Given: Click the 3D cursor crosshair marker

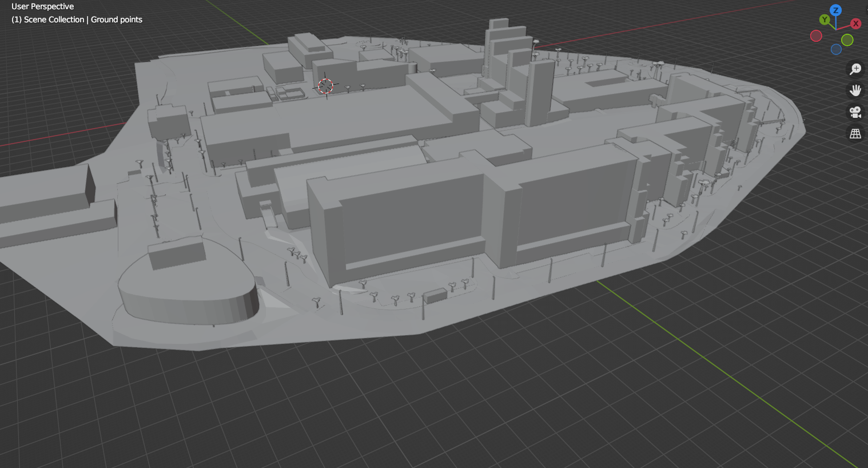Looking at the screenshot, I should pos(326,86).
